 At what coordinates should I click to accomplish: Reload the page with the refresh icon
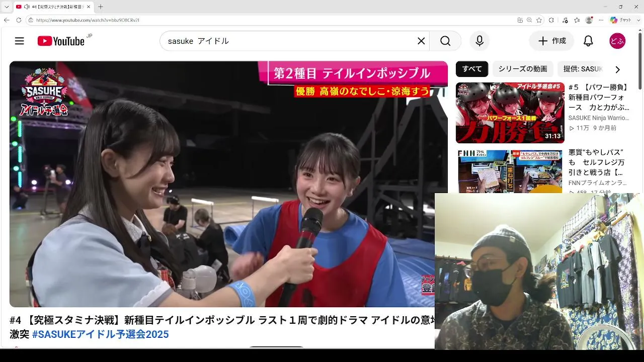click(x=19, y=20)
